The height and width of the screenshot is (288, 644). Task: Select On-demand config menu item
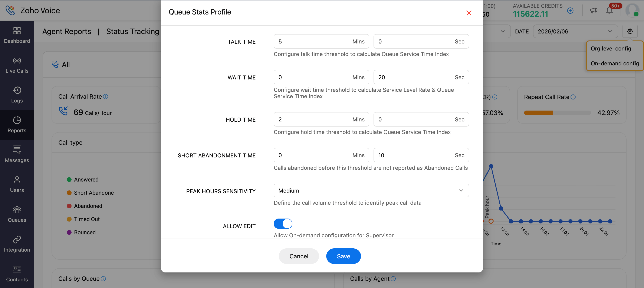coord(614,63)
